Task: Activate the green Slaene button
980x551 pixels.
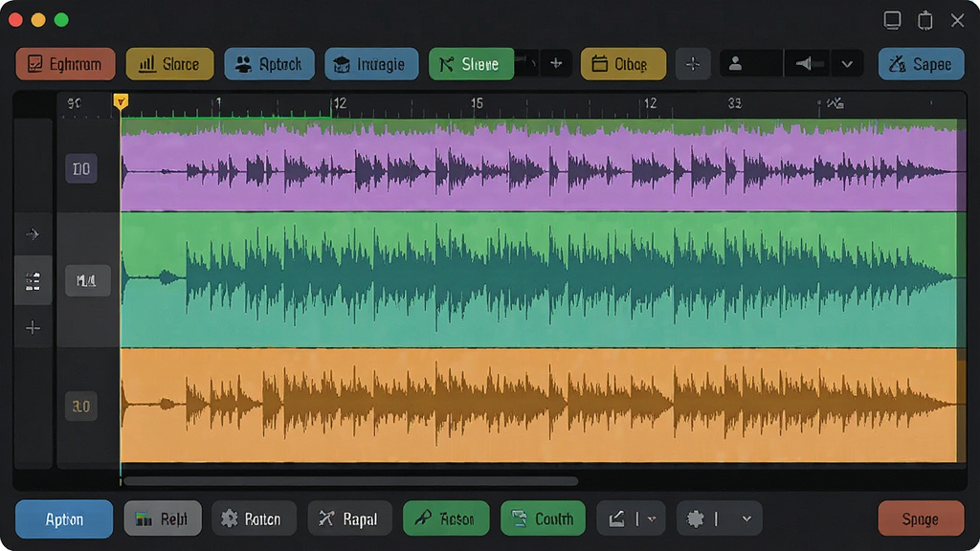Action: point(471,64)
